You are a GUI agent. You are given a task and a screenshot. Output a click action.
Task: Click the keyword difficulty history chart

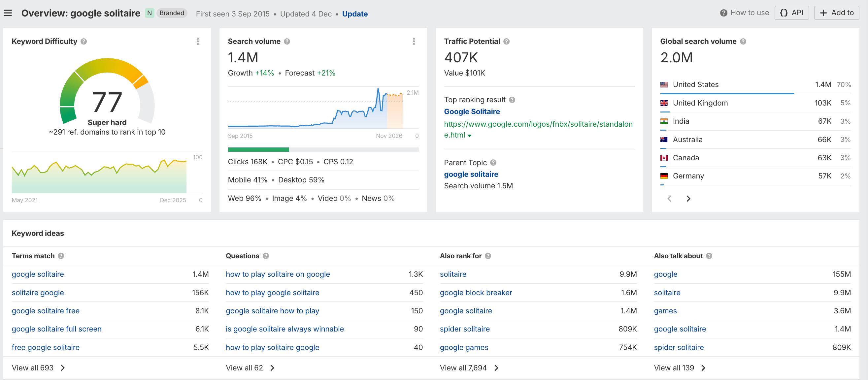[99, 175]
